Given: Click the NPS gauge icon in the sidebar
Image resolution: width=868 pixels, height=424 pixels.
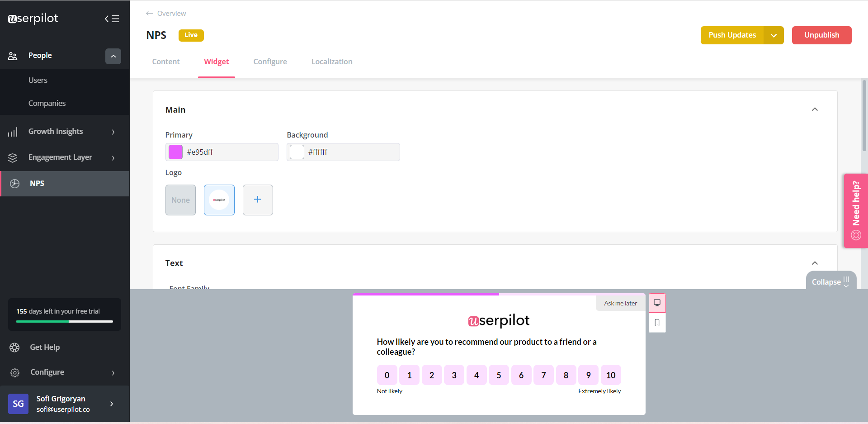Looking at the screenshot, I should (x=15, y=183).
